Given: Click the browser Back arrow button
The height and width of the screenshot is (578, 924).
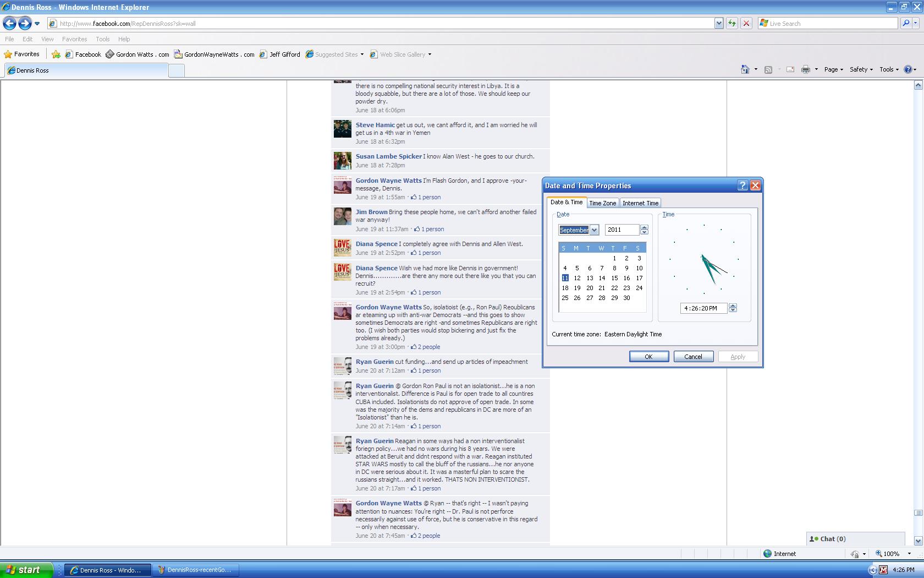Looking at the screenshot, I should (x=9, y=23).
